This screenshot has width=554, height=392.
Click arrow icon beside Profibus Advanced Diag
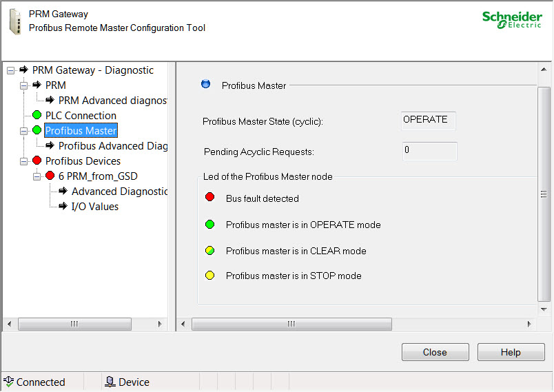tap(50, 145)
